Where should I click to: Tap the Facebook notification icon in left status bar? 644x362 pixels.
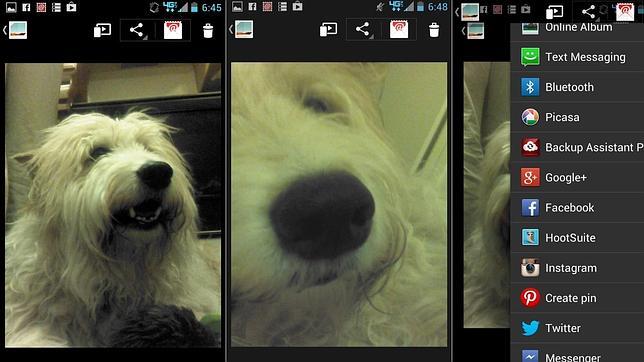pos(26,7)
